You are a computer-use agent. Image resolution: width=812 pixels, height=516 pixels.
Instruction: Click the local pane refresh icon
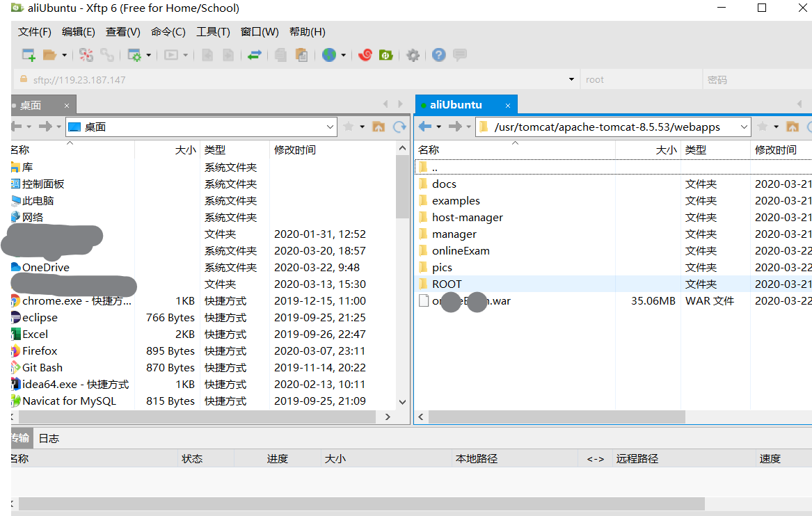(399, 127)
